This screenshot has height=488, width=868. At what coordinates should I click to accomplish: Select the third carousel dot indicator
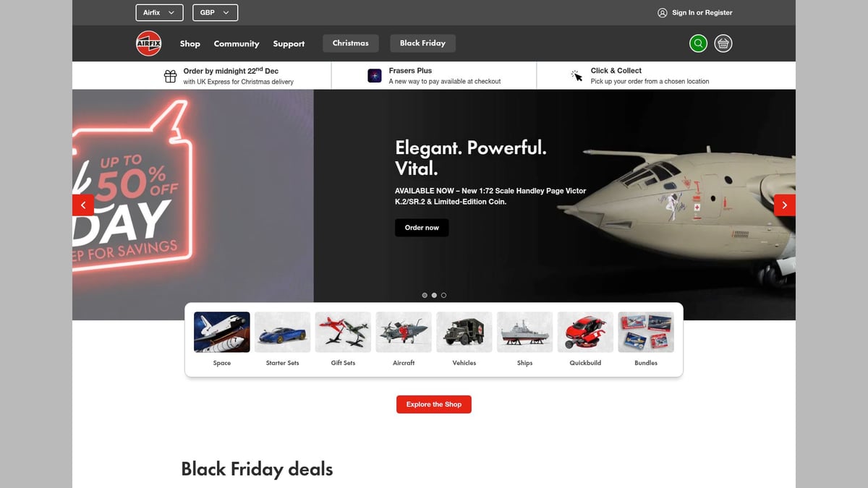443,295
